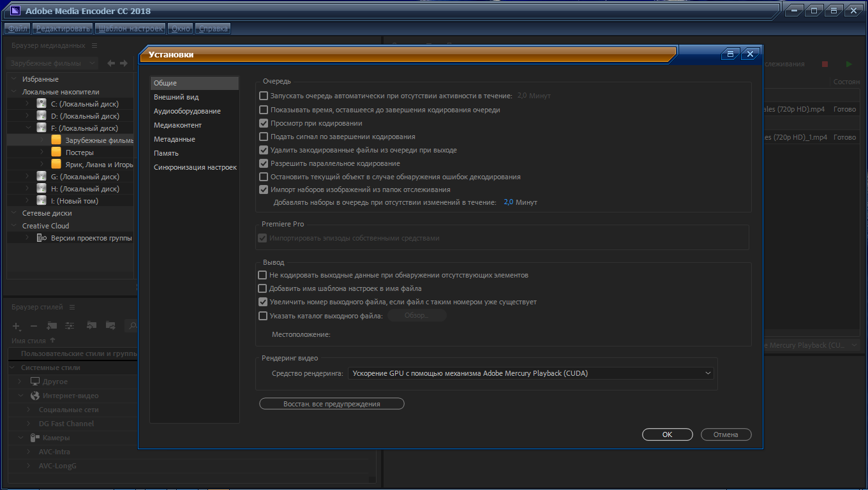This screenshot has width=868, height=490.
Task: Click the minus icon to delete preset
Action: pos(34,326)
